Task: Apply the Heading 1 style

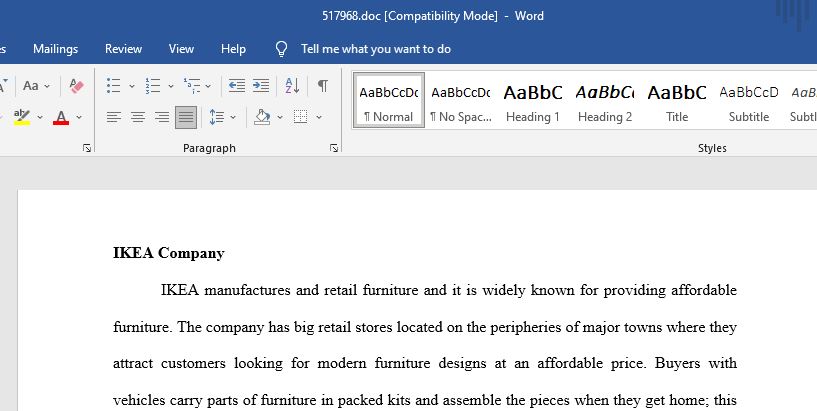Action: click(533, 101)
